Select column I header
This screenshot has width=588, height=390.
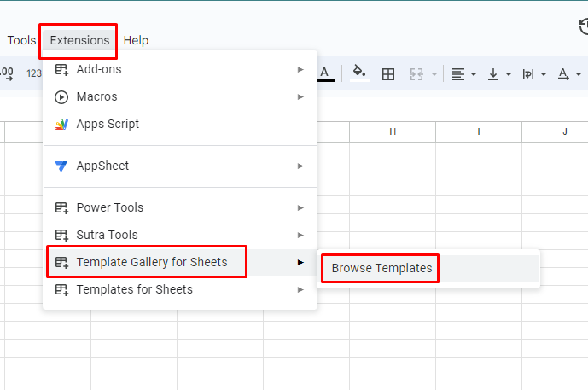479,131
